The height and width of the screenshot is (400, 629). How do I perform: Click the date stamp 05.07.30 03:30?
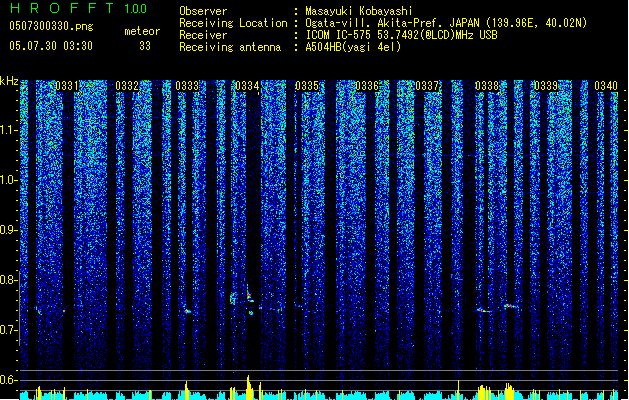pyautogui.click(x=51, y=46)
